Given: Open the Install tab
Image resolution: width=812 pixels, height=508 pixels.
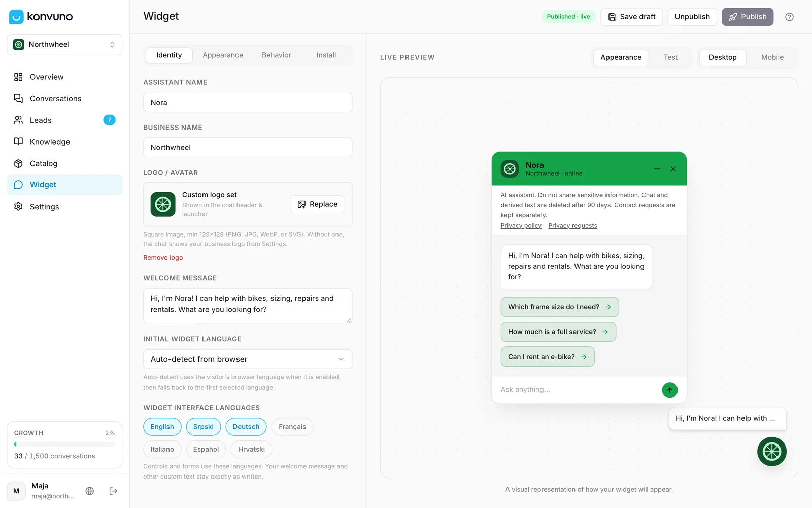Looking at the screenshot, I should [x=326, y=55].
